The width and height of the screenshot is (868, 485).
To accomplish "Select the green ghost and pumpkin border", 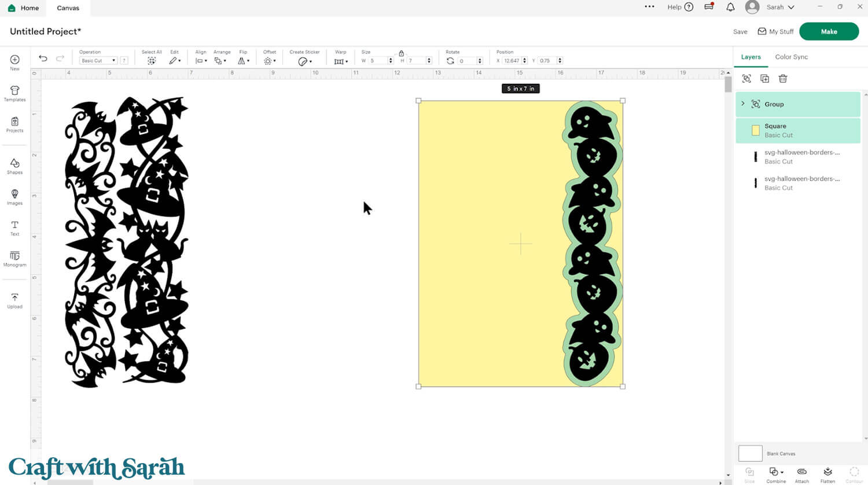I will [592, 243].
